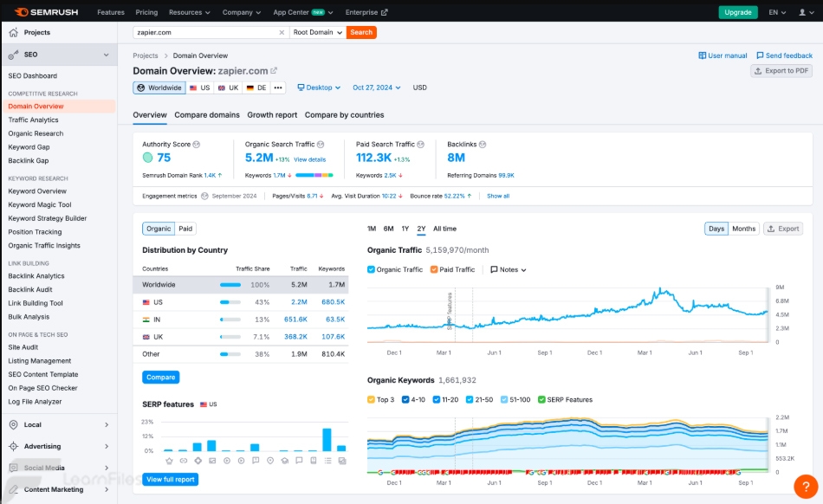
Task: Click the Paid Search Traffic info icon
Action: click(420, 145)
